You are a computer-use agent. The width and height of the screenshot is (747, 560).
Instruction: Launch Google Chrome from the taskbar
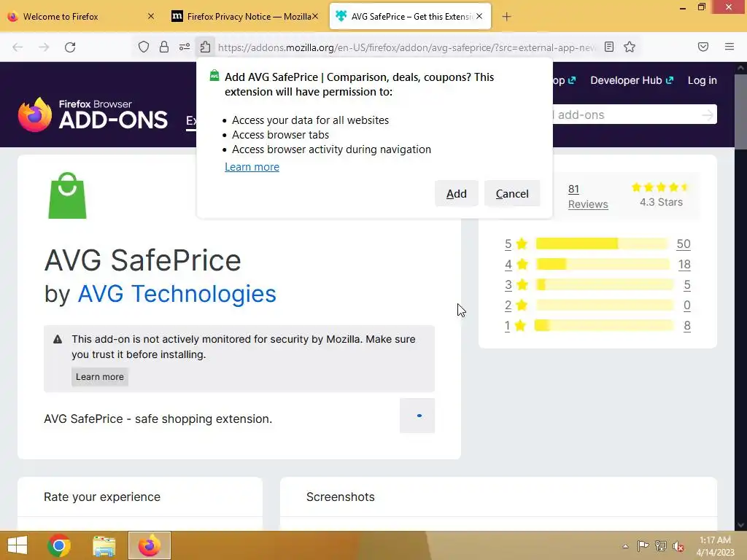(x=59, y=545)
